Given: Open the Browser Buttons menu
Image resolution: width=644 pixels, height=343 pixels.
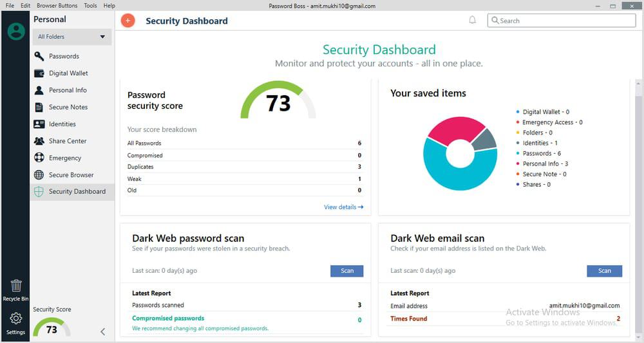Looking at the screenshot, I should pos(57,5).
